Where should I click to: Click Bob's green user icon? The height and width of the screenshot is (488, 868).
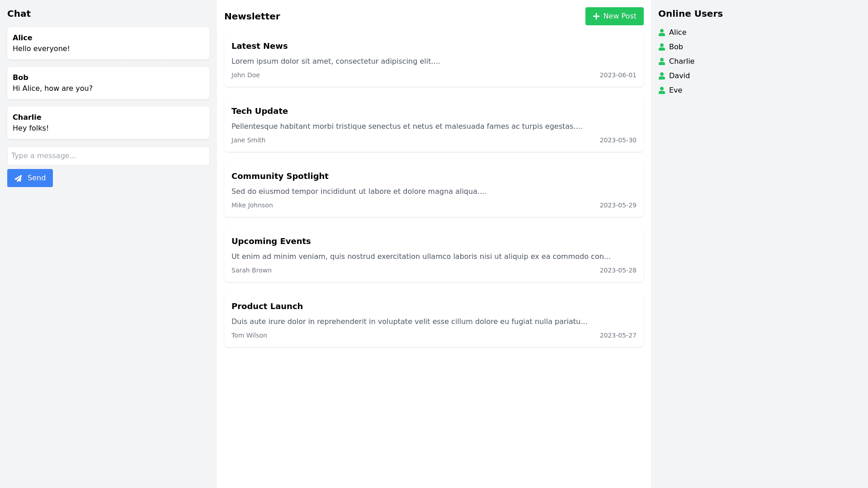pyautogui.click(x=662, y=47)
